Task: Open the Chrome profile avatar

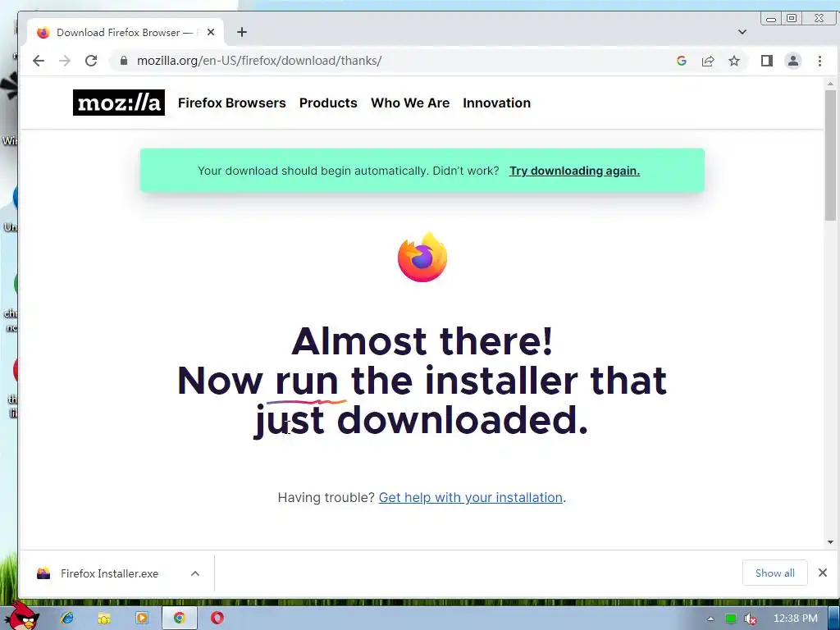Action: point(793,61)
